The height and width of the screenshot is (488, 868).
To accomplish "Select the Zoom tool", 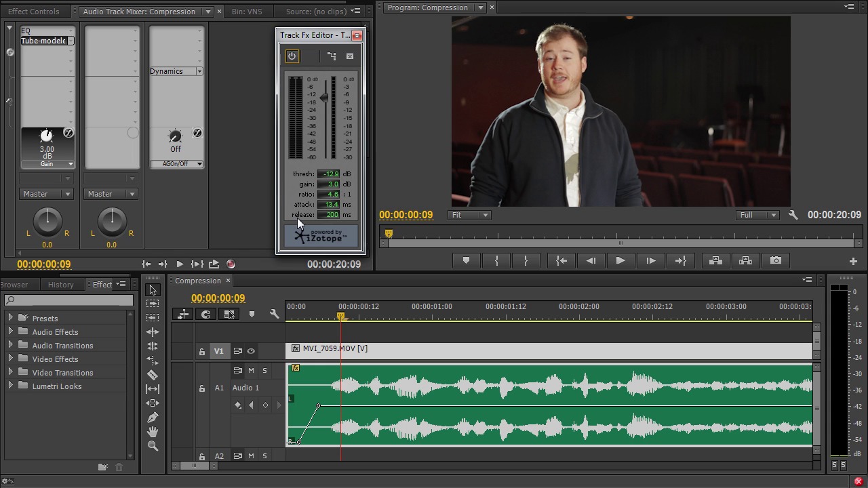I will (x=153, y=446).
